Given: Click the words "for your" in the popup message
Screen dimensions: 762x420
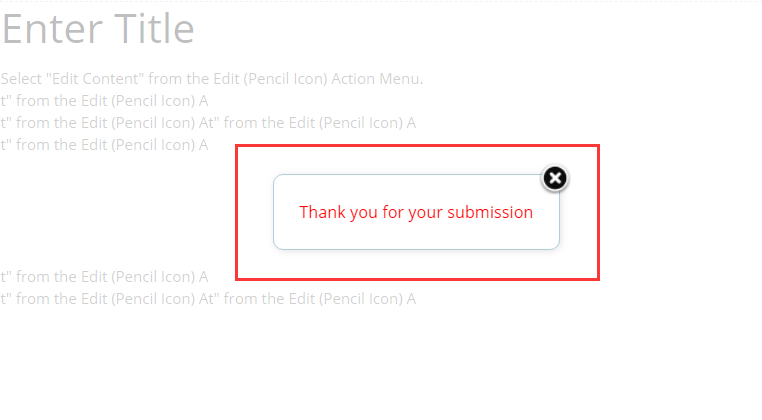Looking at the screenshot, I should coord(412,212).
